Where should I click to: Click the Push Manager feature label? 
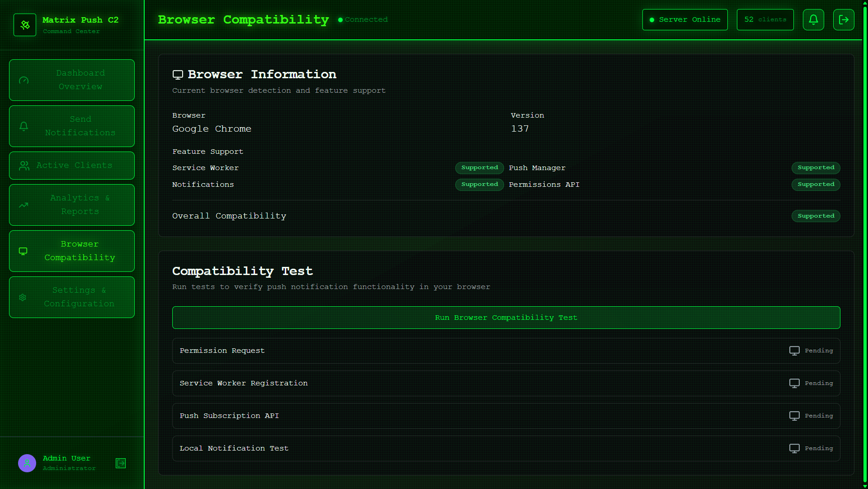pos(537,168)
